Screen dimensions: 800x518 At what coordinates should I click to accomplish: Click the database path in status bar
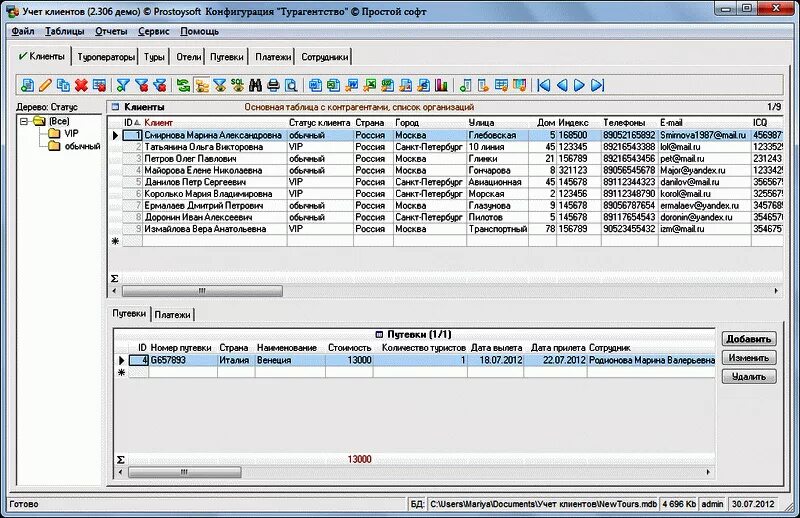pos(543,504)
